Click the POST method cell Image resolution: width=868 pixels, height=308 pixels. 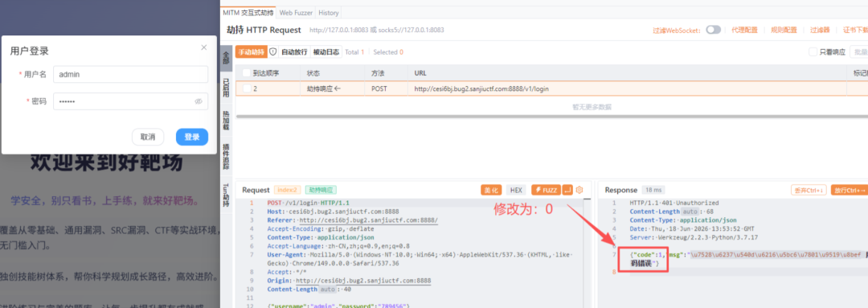379,88
